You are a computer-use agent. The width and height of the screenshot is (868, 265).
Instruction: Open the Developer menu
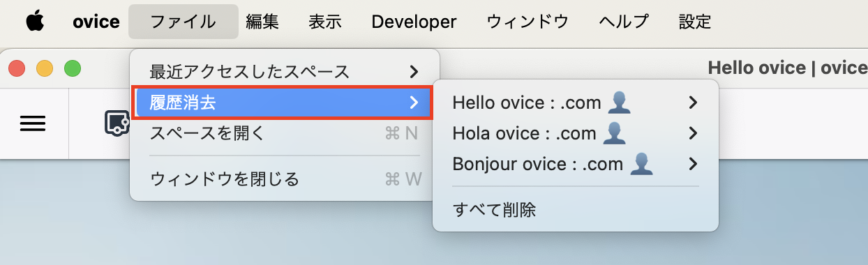pyautogui.click(x=414, y=22)
